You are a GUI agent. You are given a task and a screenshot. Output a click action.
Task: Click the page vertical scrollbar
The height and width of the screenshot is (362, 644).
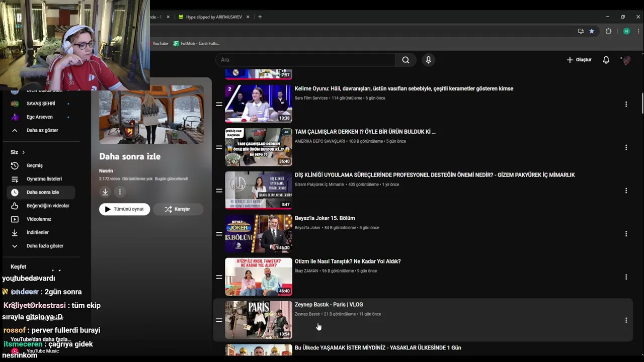tap(642, 104)
